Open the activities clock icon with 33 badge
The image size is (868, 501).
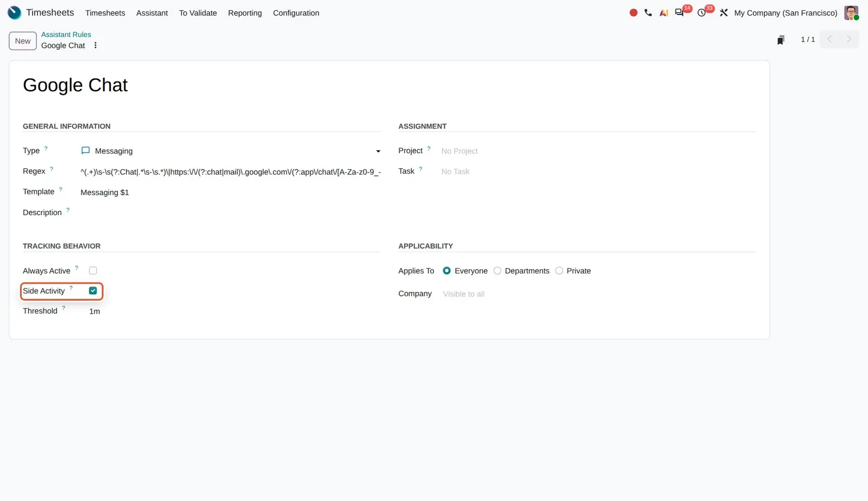[701, 12]
